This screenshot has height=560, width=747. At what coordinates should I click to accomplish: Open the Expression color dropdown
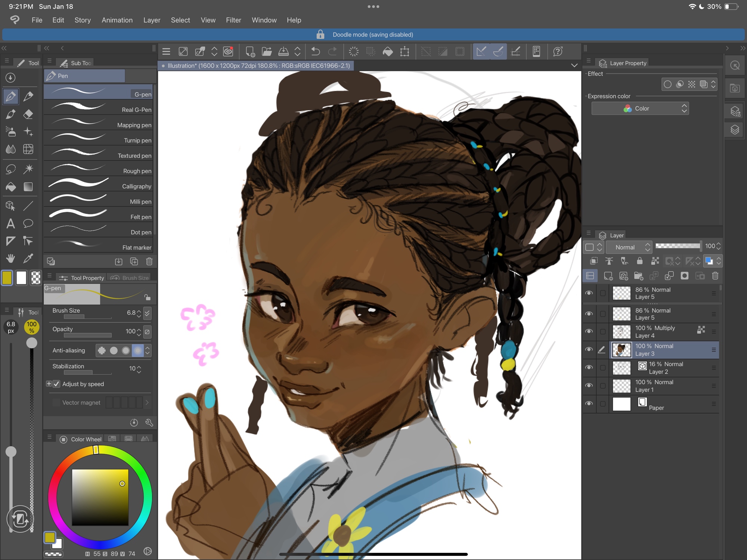coord(640,108)
